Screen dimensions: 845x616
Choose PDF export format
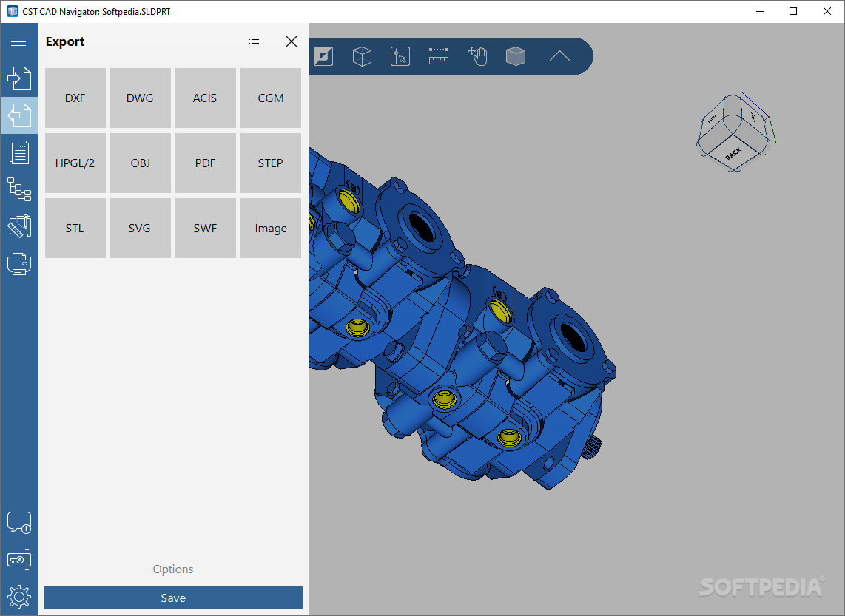205,163
